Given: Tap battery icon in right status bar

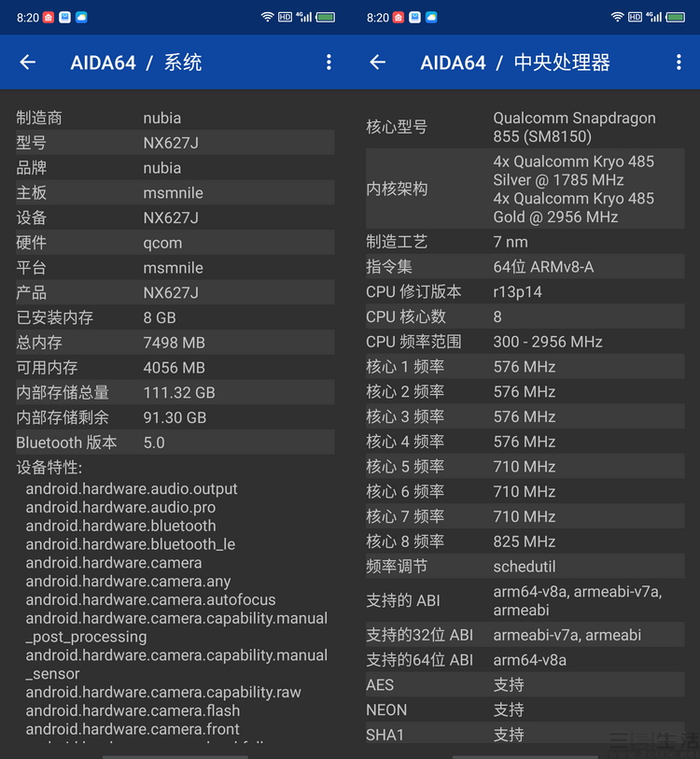Looking at the screenshot, I should [676, 18].
